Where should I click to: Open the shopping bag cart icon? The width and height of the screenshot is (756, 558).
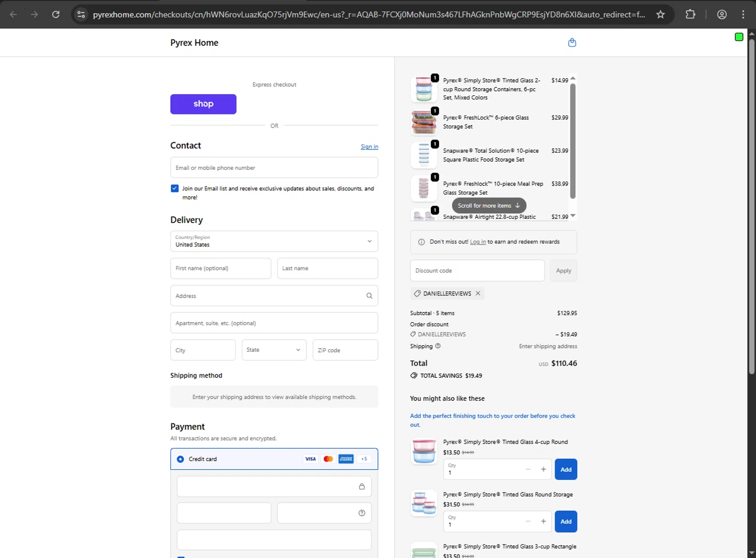[x=572, y=42]
